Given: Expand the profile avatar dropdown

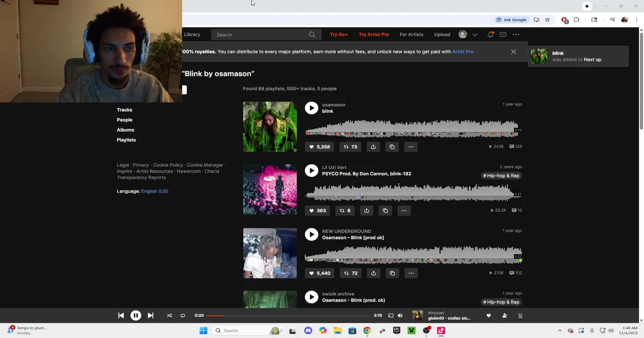Looking at the screenshot, I should (x=475, y=34).
